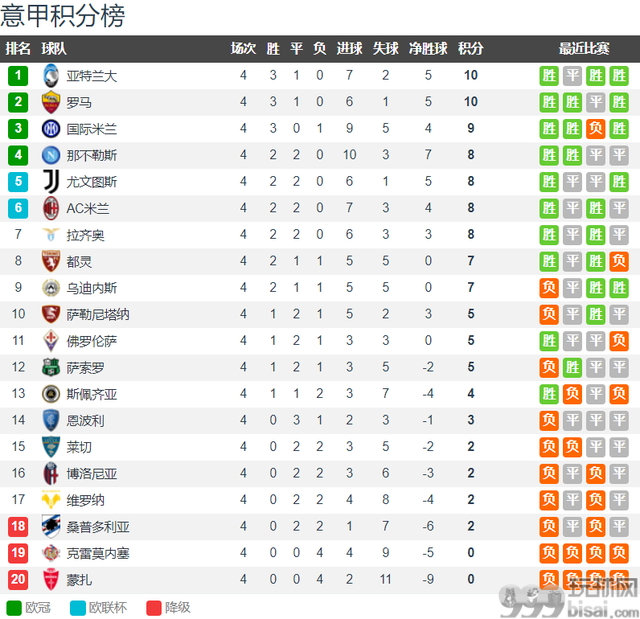This screenshot has height=619, width=640.
Task: Click the AC Milan crest icon
Action: click(51, 208)
